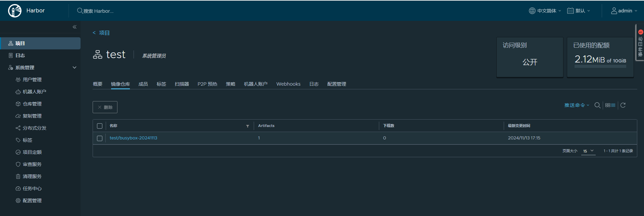Screen dimensions: 644x216
Task: Collapse the sidebar with double-chevron icon
Action: click(75, 27)
